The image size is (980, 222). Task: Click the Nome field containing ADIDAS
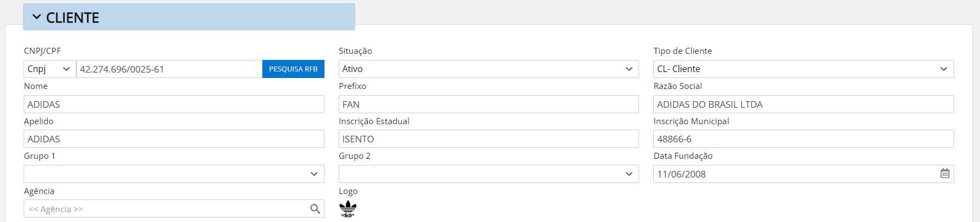coord(174,104)
